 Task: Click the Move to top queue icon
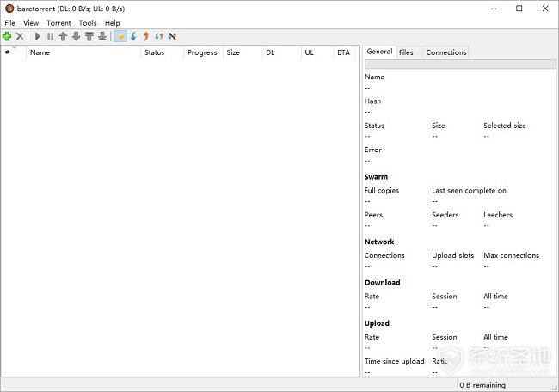89,36
